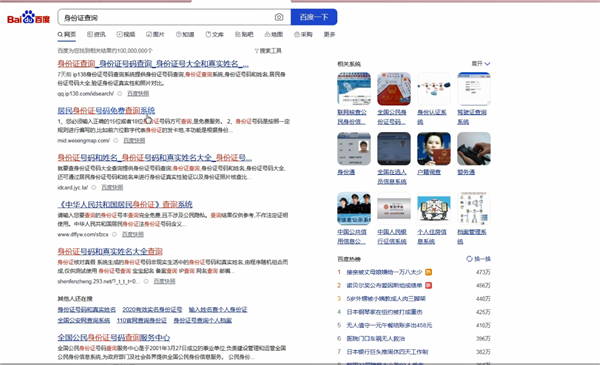Open 《中华人民共和国居民身份证》查询系统 result
This screenshot has width=600, height=365.
click(x=125, y=204)
